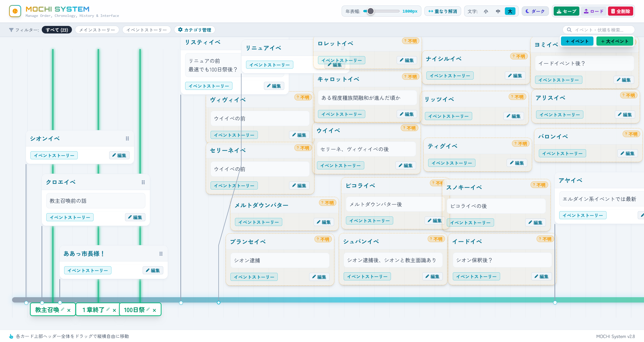Click the ？不明 badge on セリーネイベ
The height and width of the screenshot is (342, 644).
point(303,148)
